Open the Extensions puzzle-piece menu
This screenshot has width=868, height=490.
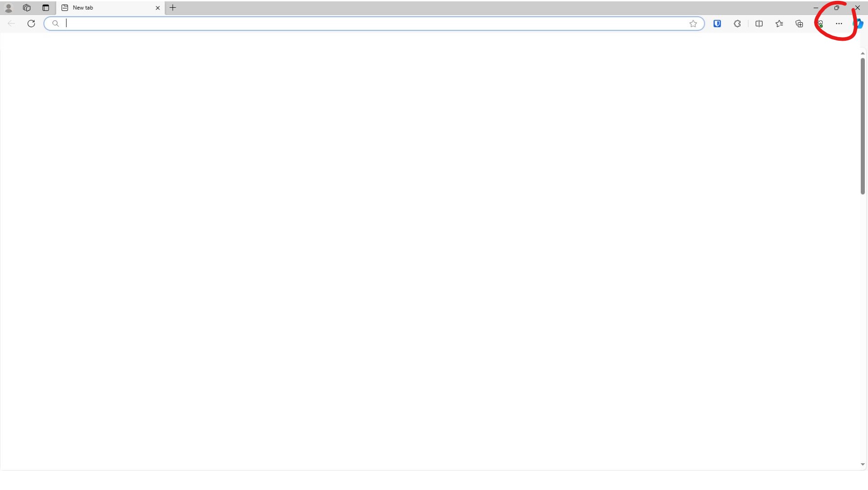[737, 24]
